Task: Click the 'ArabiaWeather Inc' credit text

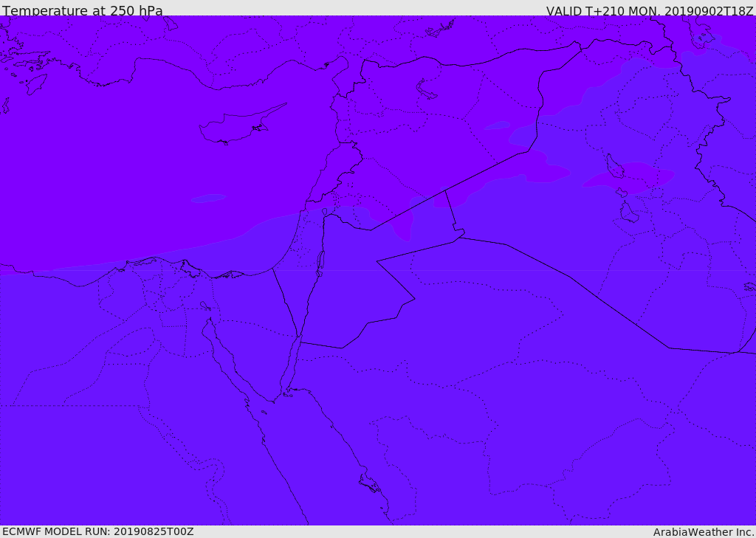Action: pyautogui.click(x=703, y=532)
